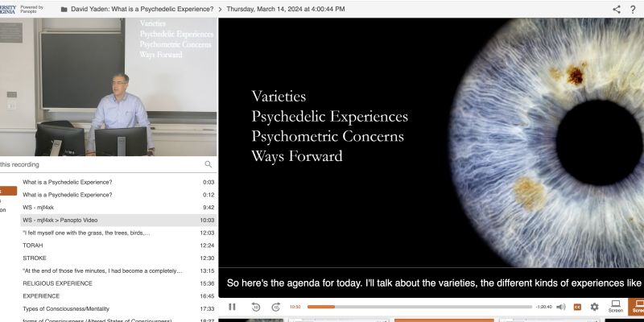Focus the search this recording field
This screenshot has width=644, height=322.
[101, 164]
